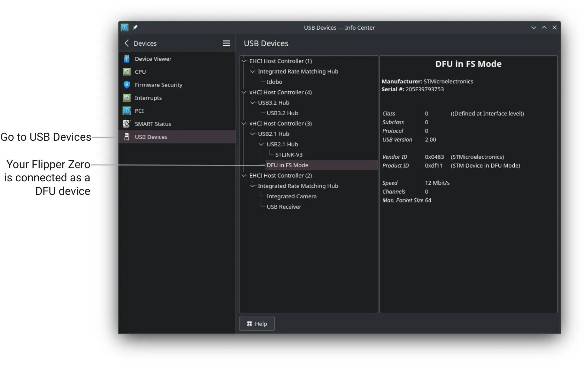Maximize the Info Center window
This screenshot has height=369, width=588.
click(x=544, y=28)
